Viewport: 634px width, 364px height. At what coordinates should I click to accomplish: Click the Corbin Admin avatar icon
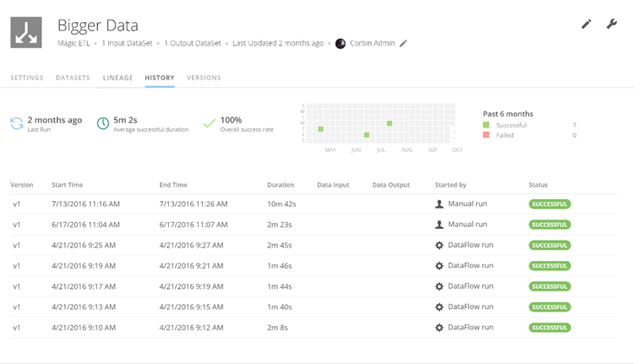pyautogui.click(x=341, y=43)
